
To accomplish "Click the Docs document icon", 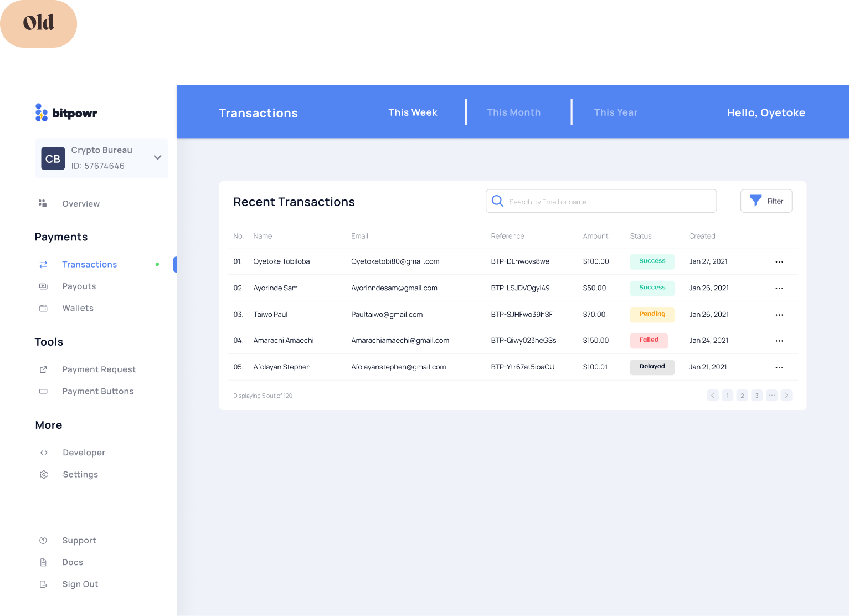I will (x=43, y=562).
